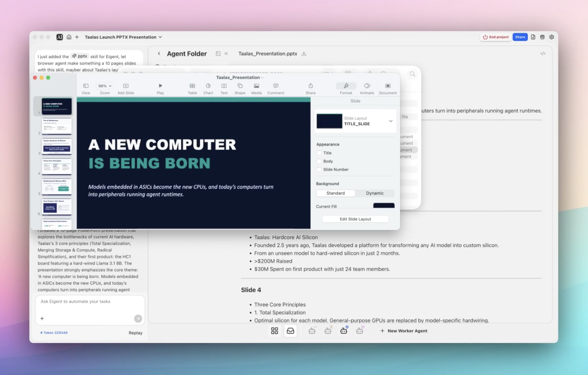This screenshot has width=588, height=375.
Task: Select slide 3 Hardcore AI Silicon thumbnail
Action: [57, 147]
